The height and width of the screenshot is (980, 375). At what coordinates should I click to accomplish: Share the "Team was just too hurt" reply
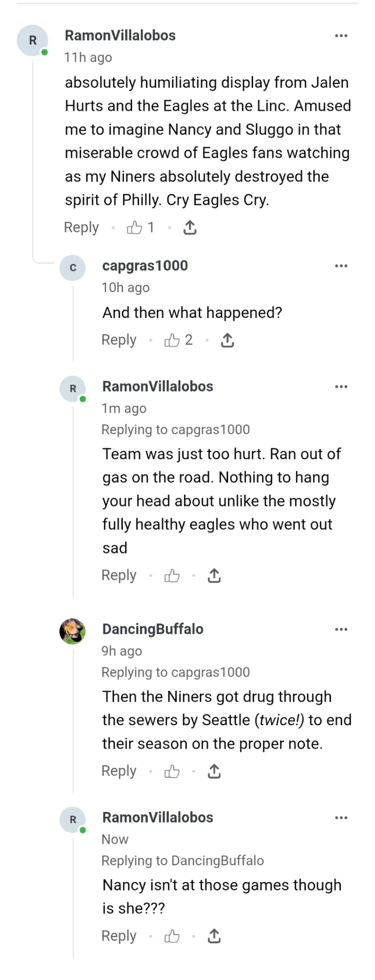tap(214, 576)
